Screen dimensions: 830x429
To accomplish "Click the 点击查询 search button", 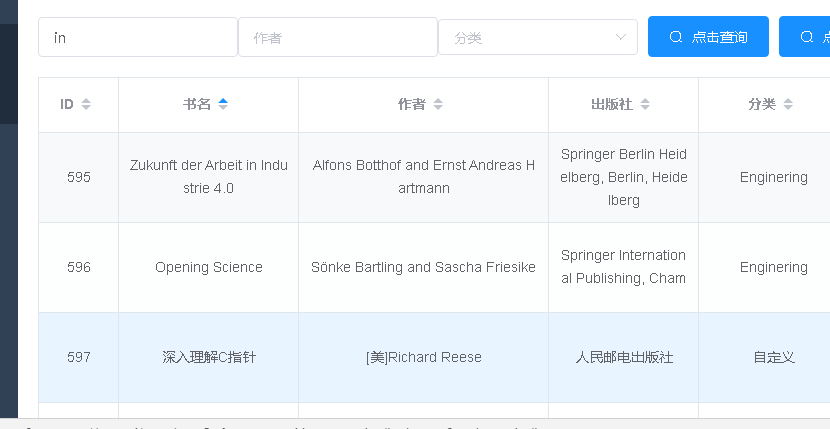I will 708,37.
